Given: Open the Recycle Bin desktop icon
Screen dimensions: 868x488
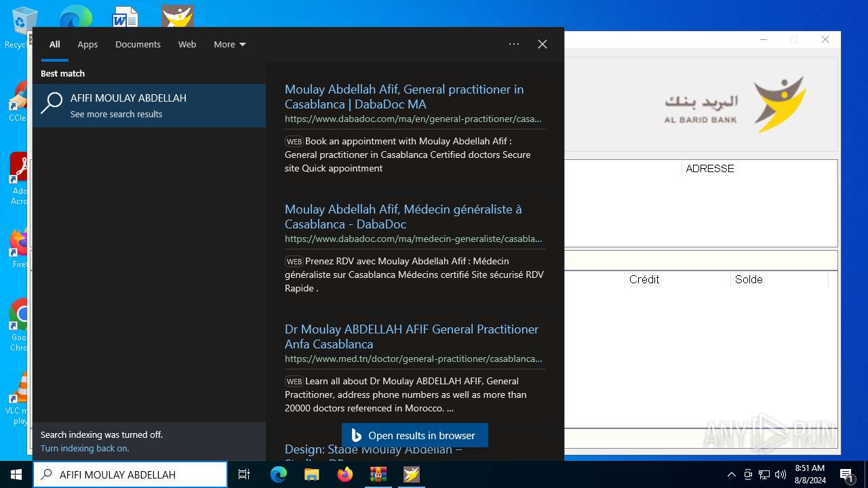Looking at the screenshot, I should pos(23,27).
